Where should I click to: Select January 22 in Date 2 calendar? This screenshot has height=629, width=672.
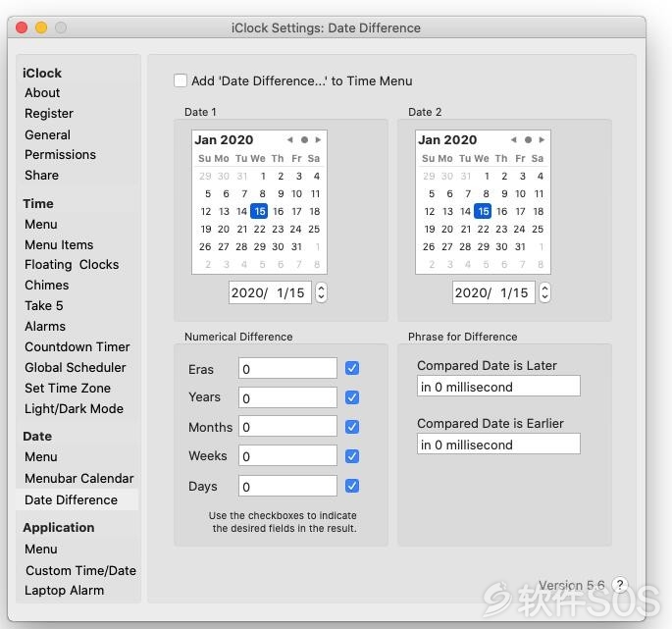point(483,229)
